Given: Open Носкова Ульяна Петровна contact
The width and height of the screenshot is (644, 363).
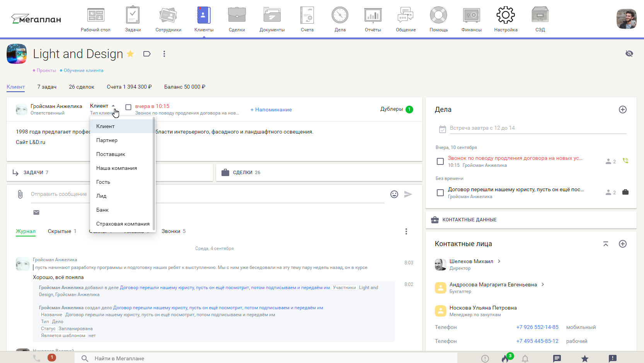Looking at the screenshot, I should (483, 308).
